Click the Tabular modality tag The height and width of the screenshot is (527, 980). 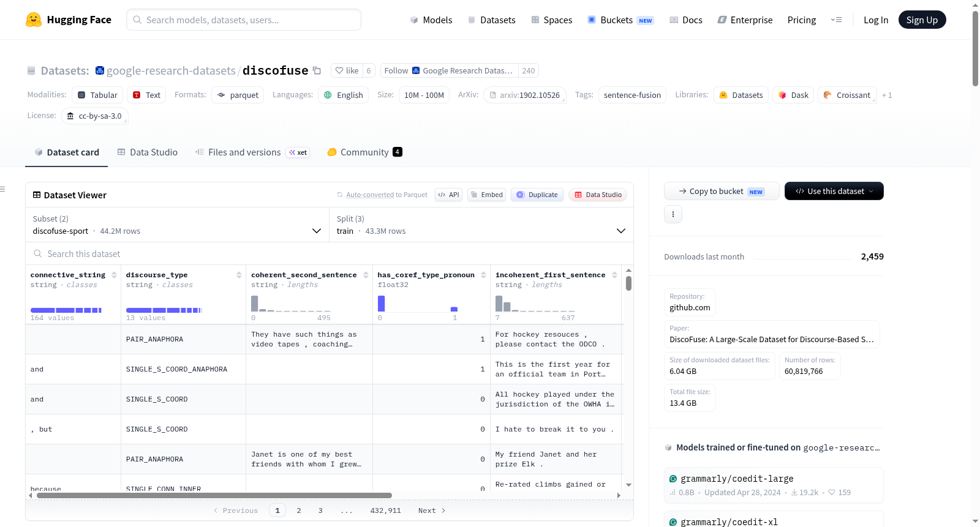tap(97, 95)
